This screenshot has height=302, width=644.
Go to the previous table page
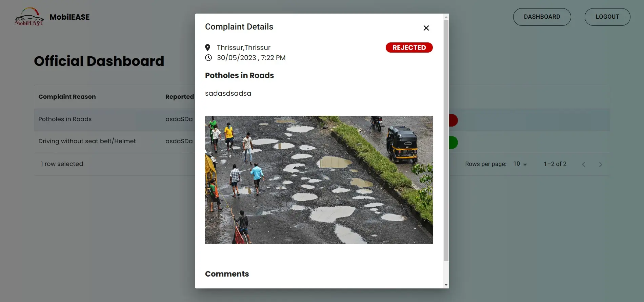coord(584,164)
